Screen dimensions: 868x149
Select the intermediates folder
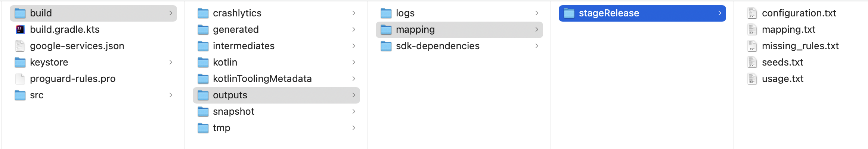(276, 46)
